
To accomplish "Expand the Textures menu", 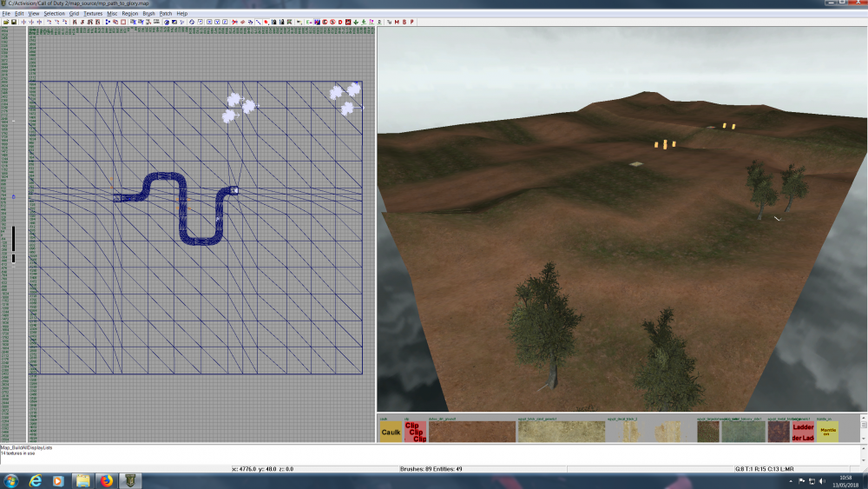I will click(93, 14).
